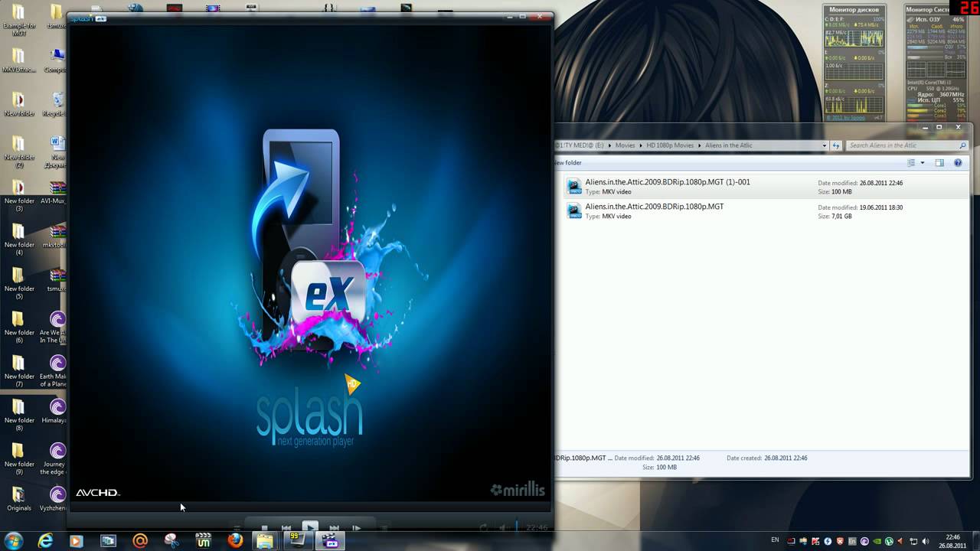Toggle the Explorer preview pane

click(x=939, y=163)
